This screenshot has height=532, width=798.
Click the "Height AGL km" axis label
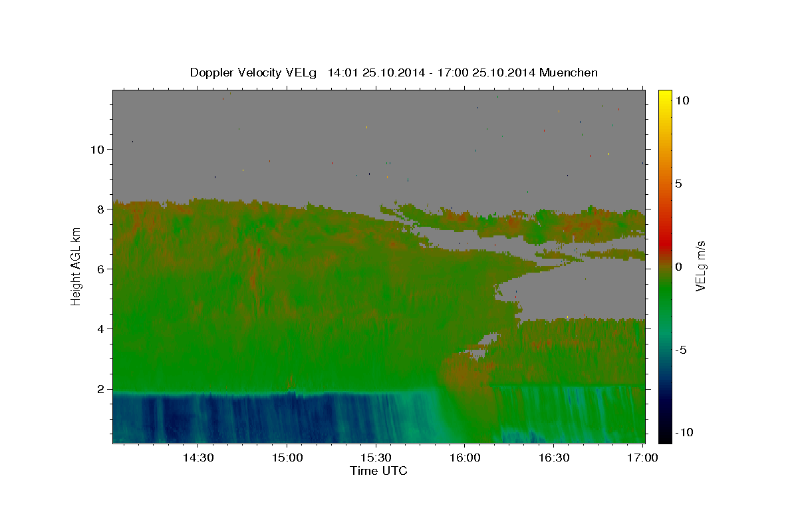[76, 265]
